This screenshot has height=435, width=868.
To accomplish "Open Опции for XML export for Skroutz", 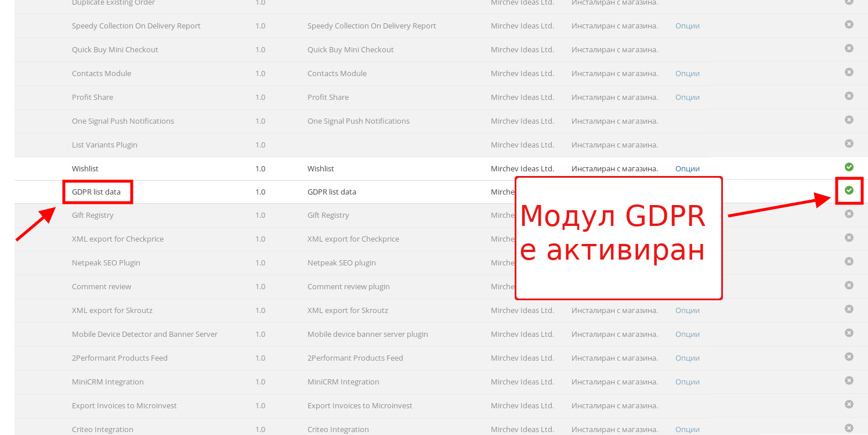I will pyautogui.click(x=687, y=310).
